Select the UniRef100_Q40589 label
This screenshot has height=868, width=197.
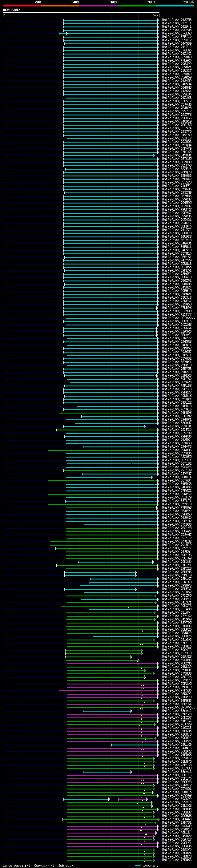(177, 43)
